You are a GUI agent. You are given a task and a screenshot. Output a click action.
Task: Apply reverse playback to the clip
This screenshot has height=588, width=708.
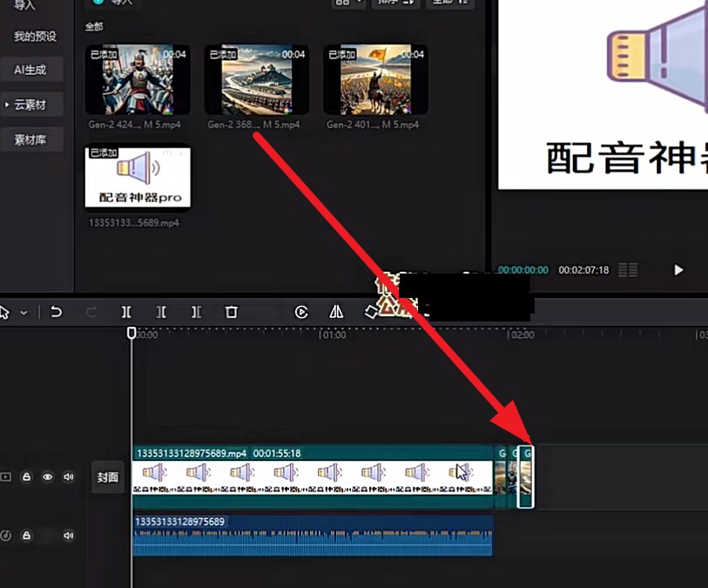[x=301, y=312]
